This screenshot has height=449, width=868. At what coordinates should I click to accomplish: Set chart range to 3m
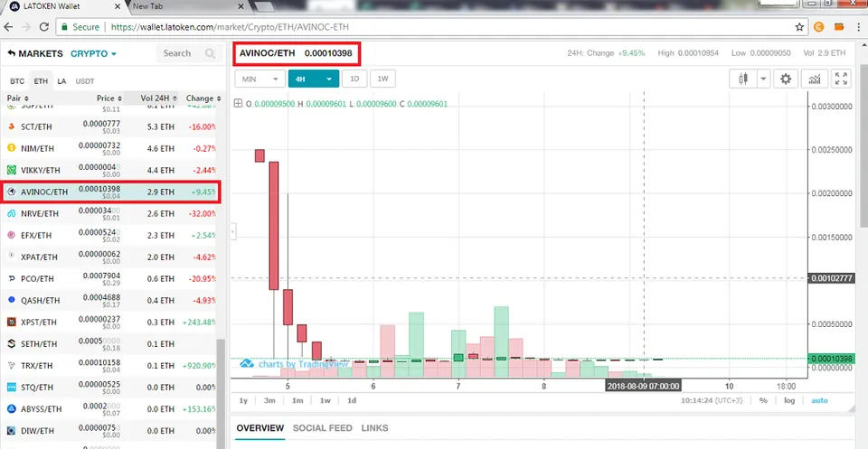[x=269, y=400]
